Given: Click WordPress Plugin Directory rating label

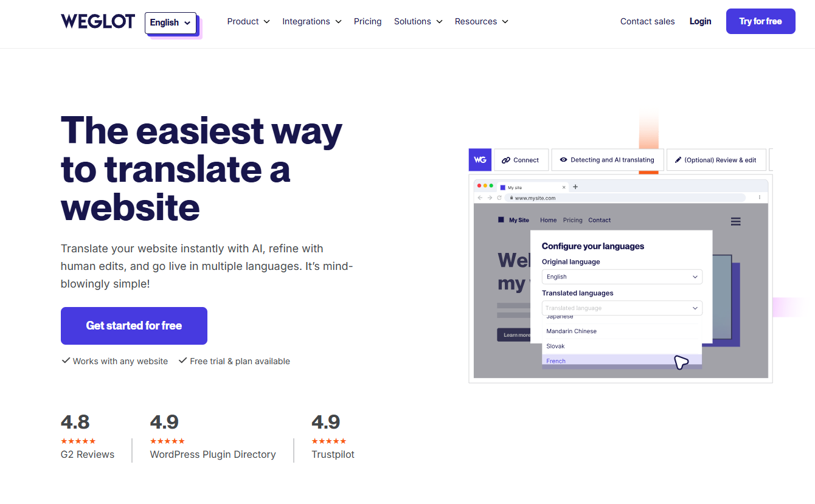Looking at the screenshot, I should click(213, 454).
